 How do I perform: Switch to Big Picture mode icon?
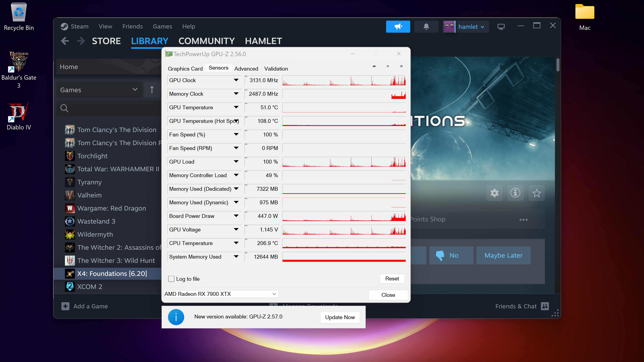[501, 26]
